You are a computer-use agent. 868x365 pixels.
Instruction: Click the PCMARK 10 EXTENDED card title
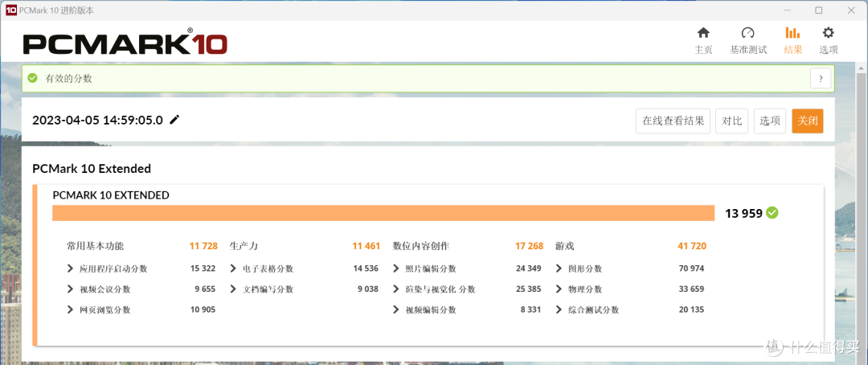coord(111,195)
